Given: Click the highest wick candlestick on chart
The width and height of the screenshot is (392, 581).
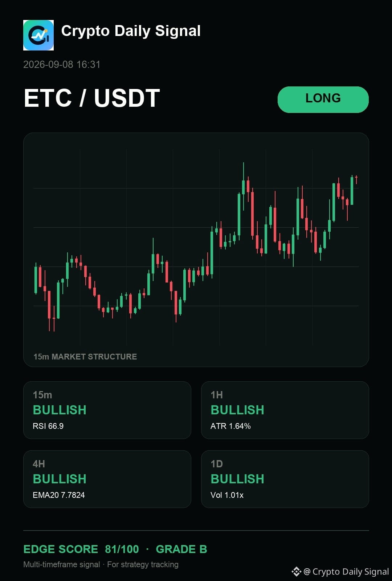Looking at the screenshot, I should point(244,186).
